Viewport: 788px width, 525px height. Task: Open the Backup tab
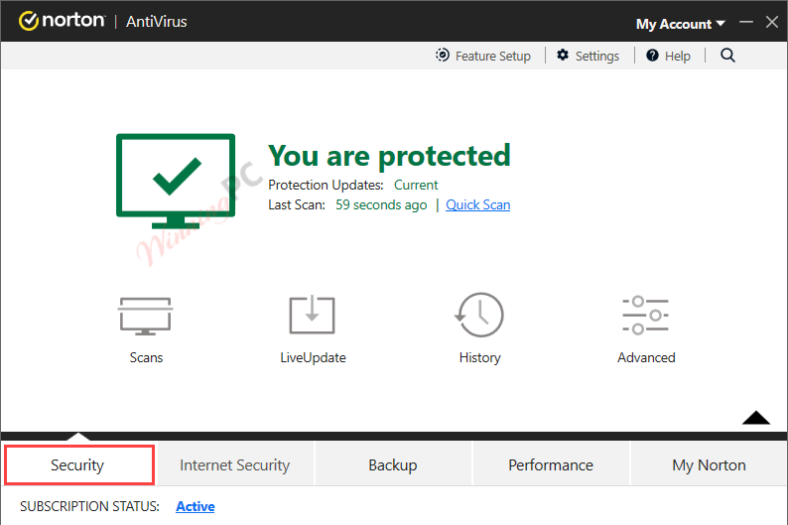click(x=393, y=465)
